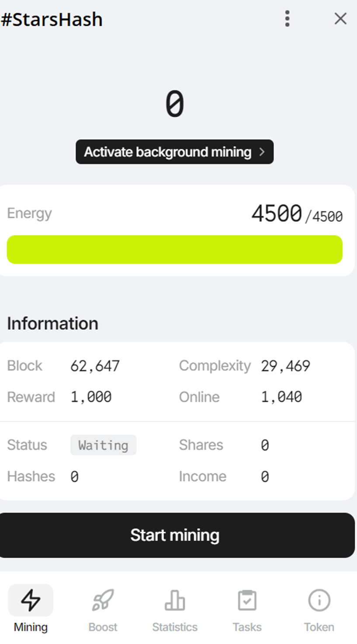Close the StarsHash mini app
Viewport: 357px width, 644px height.
coord(340,19)
